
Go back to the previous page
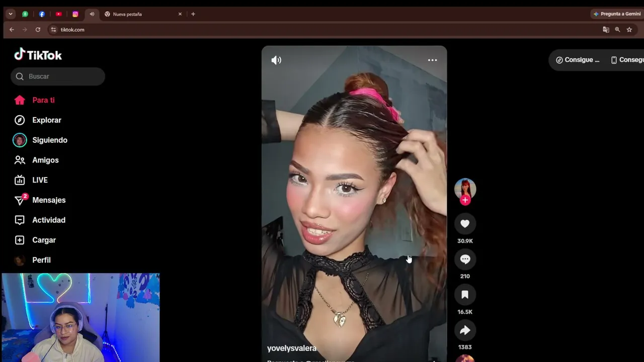12,30
